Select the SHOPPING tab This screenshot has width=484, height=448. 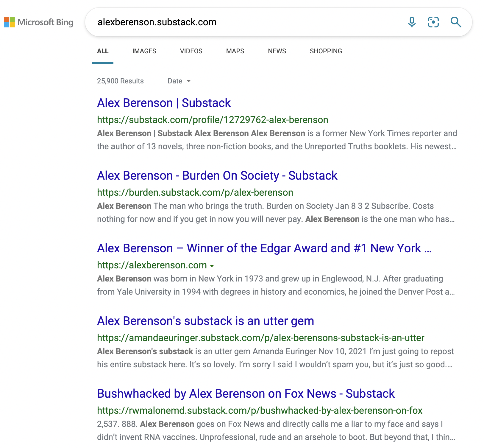(x=326, y=51)
